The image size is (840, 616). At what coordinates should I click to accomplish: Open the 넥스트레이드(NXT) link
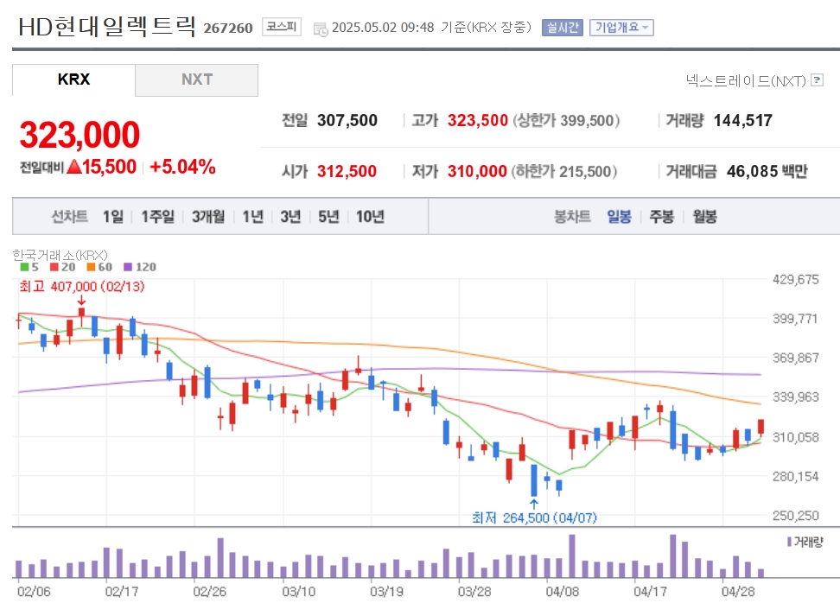(746, 81)
